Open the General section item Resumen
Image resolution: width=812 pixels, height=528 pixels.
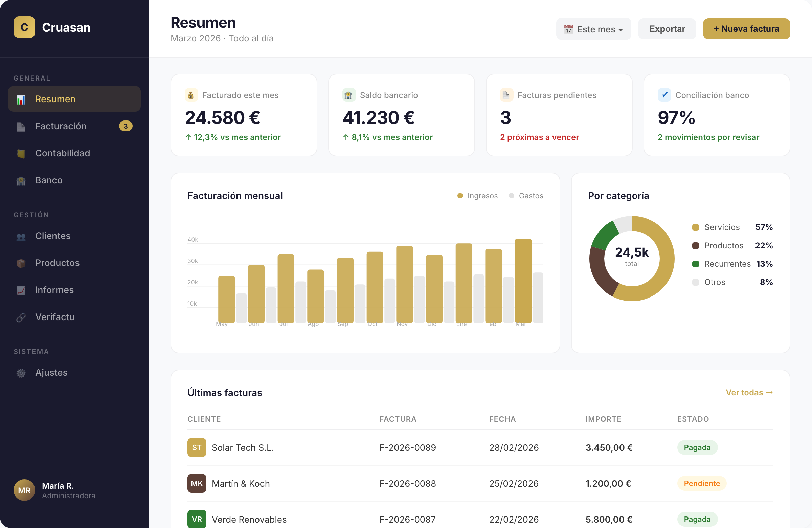point(55,99)
